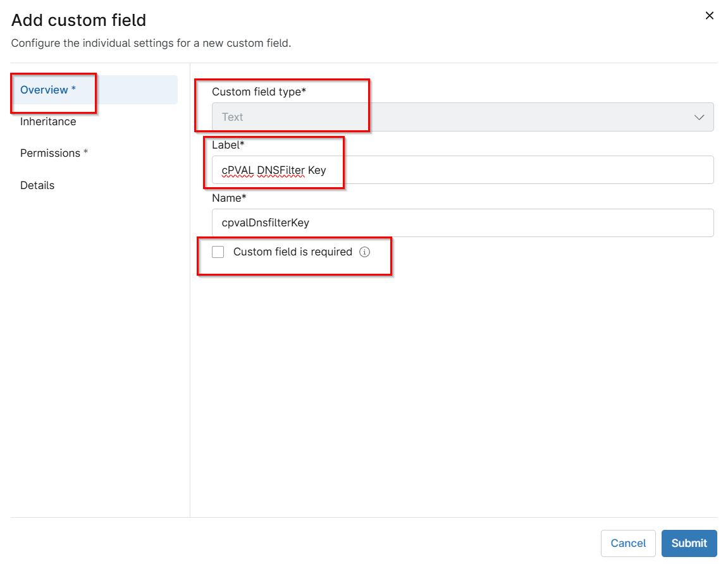Click the underlined word DNSFilter in Label
Screen dimensions: 728x564
(x=281, y=170)
